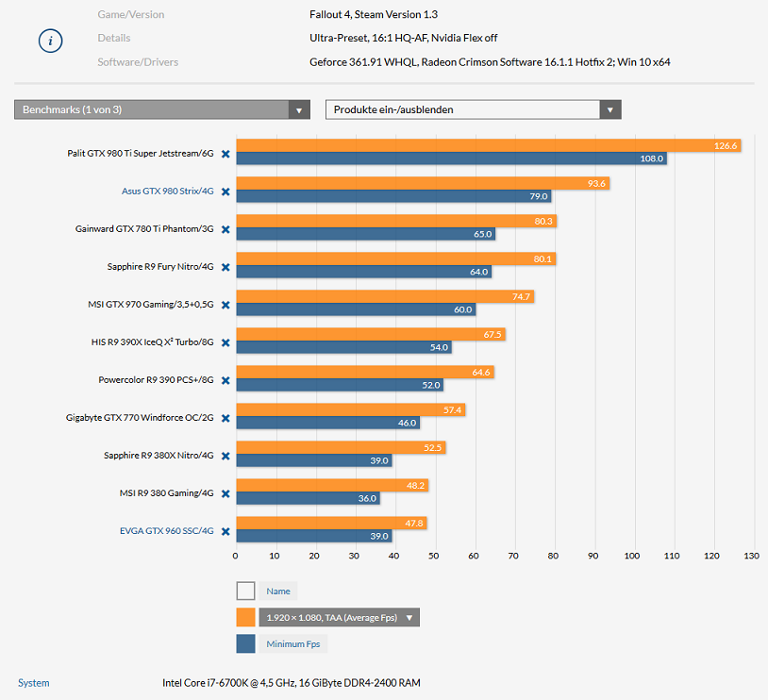Open the Benchmarks (1 von 3) dropdown
This screenshot has height=700, width=768.
[162, 109]
